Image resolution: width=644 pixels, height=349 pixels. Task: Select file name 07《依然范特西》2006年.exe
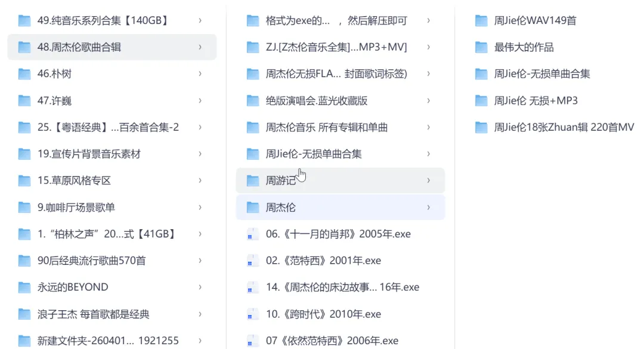point(332,341)
